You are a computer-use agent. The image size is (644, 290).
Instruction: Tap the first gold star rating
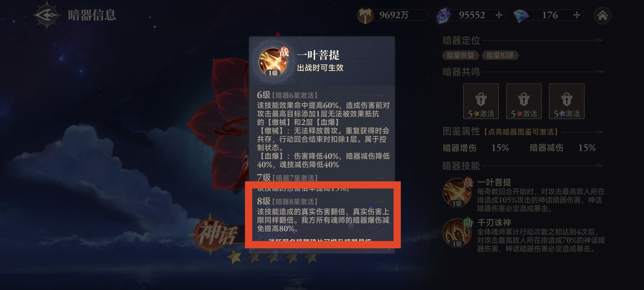[x=235, y=257]
